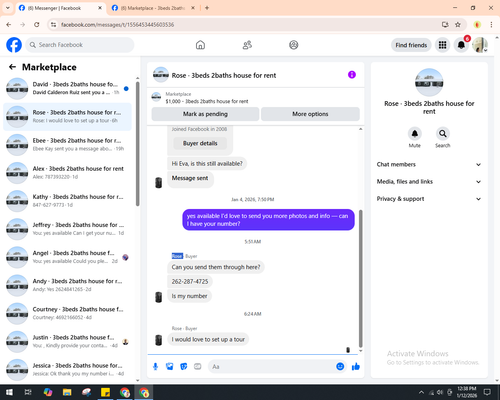Click the message input box
Screen dimensions: 500x400
point(272,367)
